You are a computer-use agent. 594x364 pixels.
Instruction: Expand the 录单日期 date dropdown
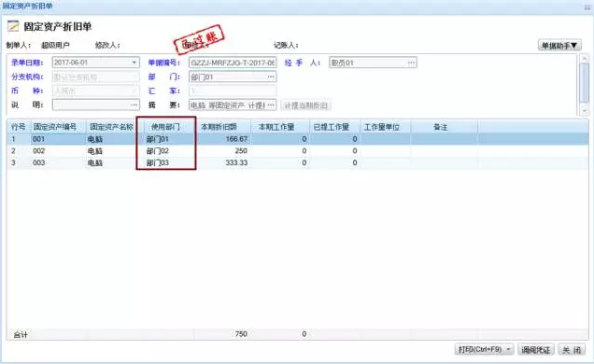tap(134, 63)
